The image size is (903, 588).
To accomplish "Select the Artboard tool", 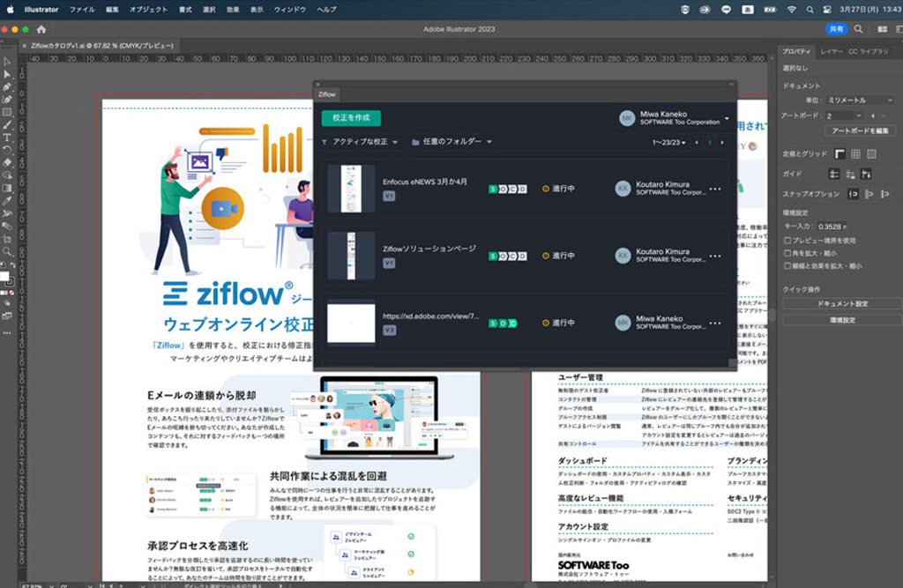I will click(x=7, y=239).
